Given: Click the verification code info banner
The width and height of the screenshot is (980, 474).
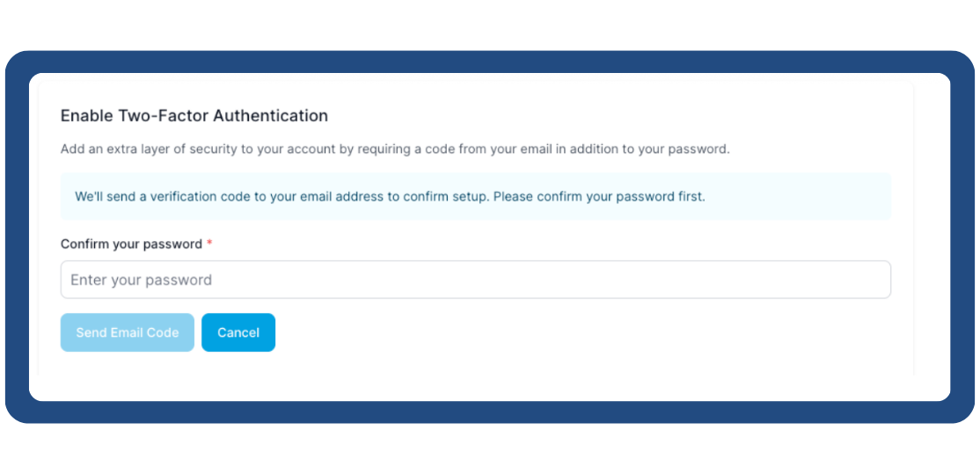Looking at the screenshot, I should point(475,196).
